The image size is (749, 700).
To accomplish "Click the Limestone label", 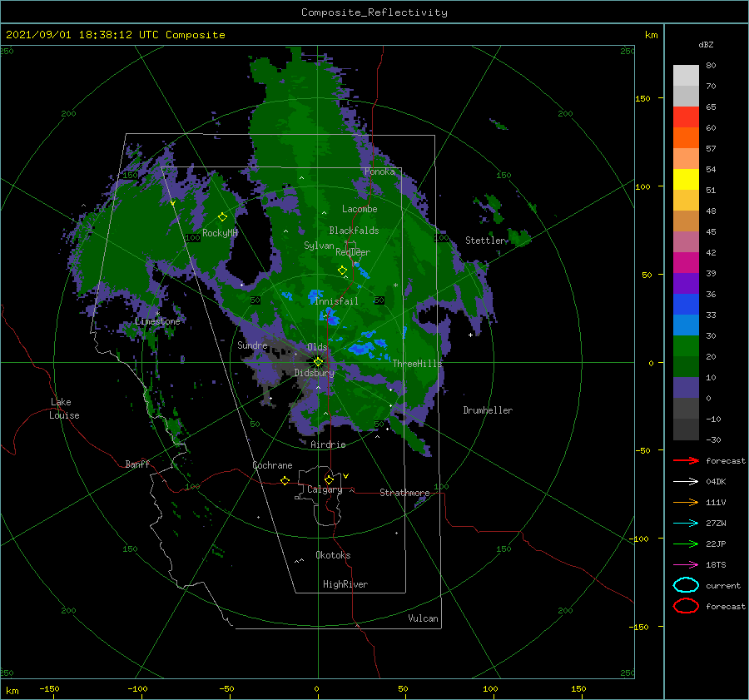I will (157, 321).
